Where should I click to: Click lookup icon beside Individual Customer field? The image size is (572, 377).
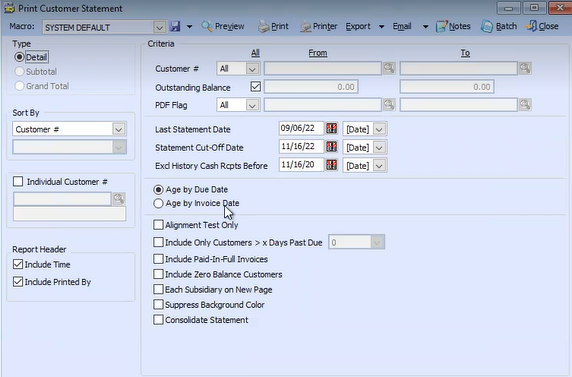tap(119, 199)
